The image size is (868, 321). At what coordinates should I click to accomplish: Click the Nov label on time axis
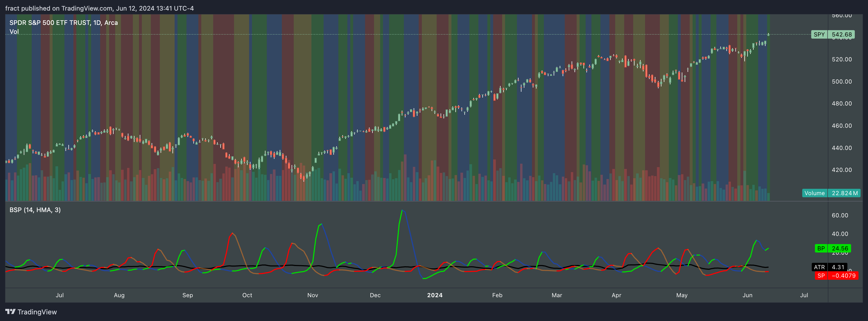click(313, 295)
